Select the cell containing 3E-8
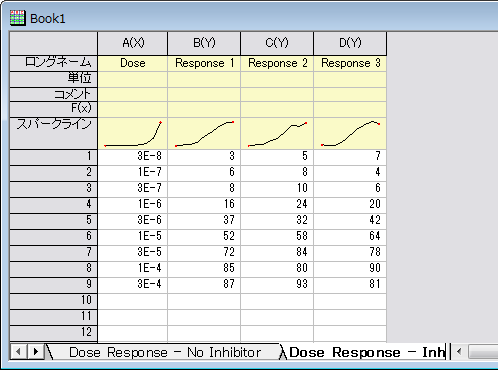The image size is (498, 370). pos(133,156)
